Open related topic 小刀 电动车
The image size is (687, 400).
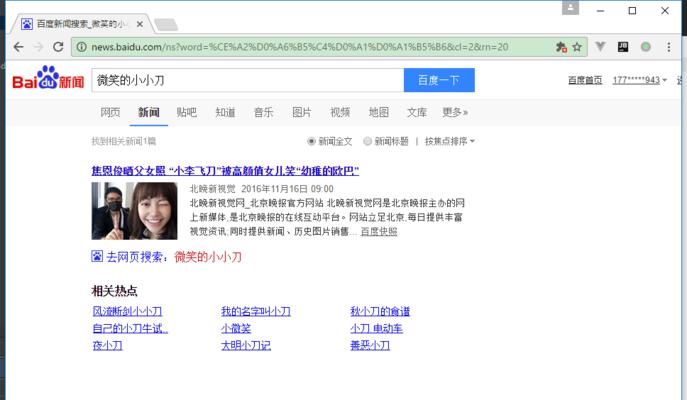point(376,328)
